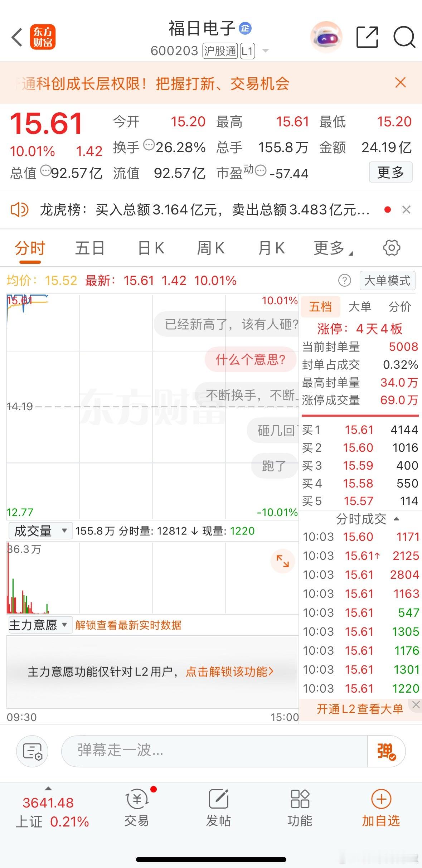The height and width of the screenshot is (868, 422).
Task: Switch to the 大单 tab
Action: click(x=360, y=307)
